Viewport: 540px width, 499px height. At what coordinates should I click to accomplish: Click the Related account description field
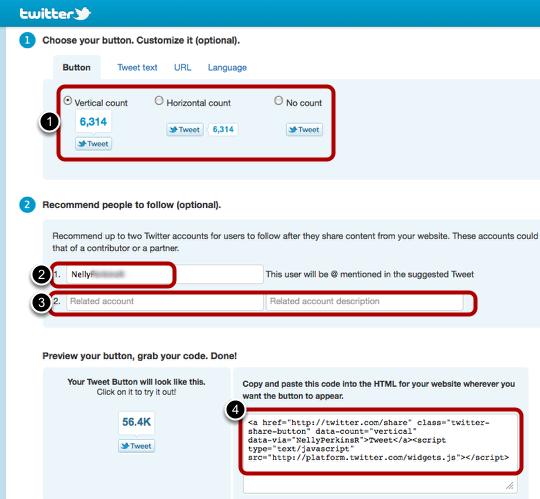click(x=365, y=301)
